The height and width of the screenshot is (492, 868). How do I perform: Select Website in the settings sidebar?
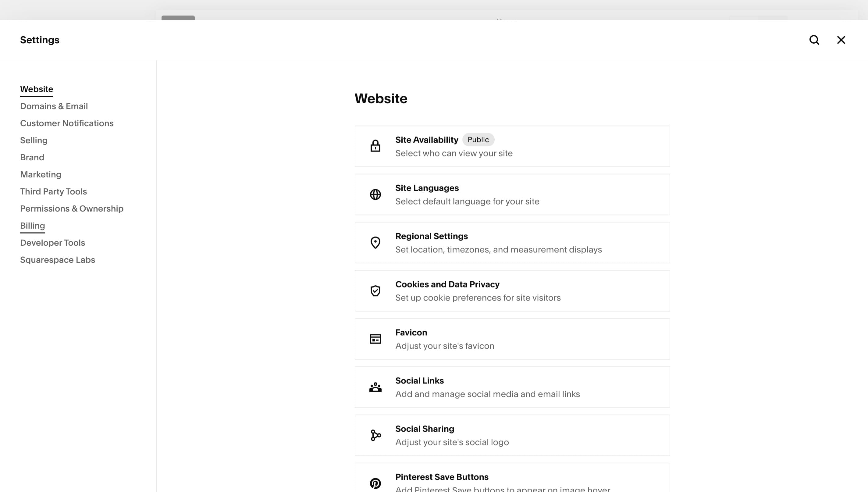click(x=37, y=89)
